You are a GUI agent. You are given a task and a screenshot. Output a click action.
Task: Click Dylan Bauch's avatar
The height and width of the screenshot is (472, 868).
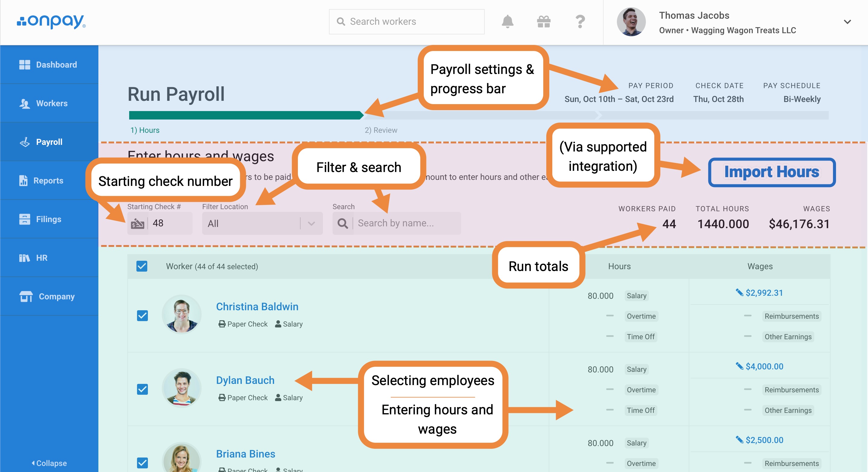(x=182, y=388)
